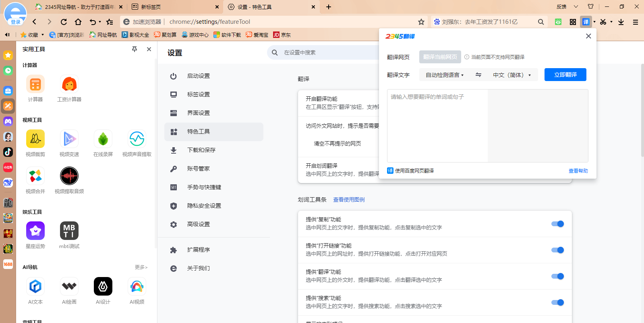Open the 查看帮助 link
Viewport: 644px width, 323px height.
click(x=578, y=171)
